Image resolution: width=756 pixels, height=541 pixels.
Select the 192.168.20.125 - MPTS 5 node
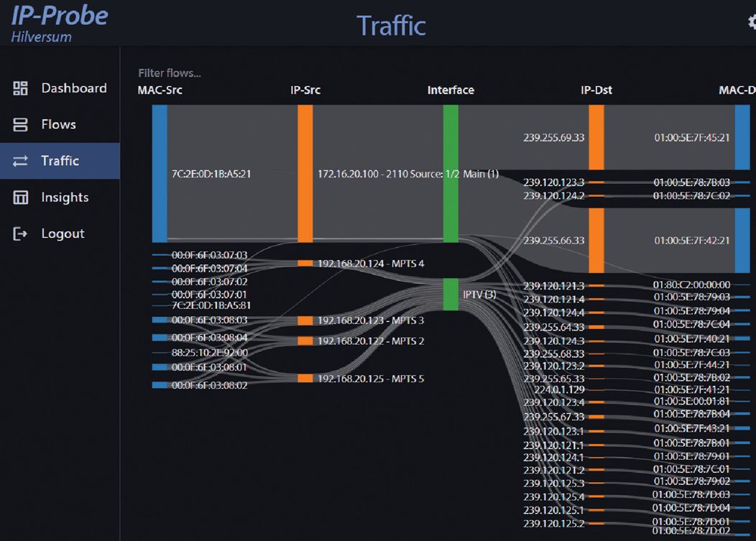(305, 379)
